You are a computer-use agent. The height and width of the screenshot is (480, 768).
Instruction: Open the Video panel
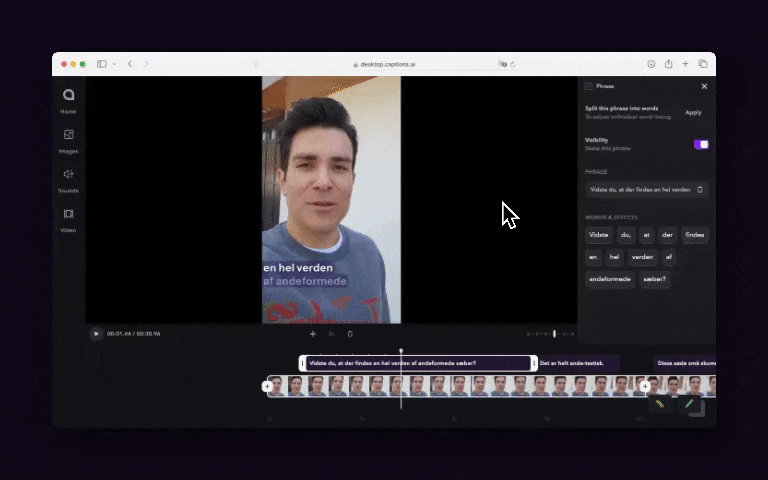pos(68,220)
